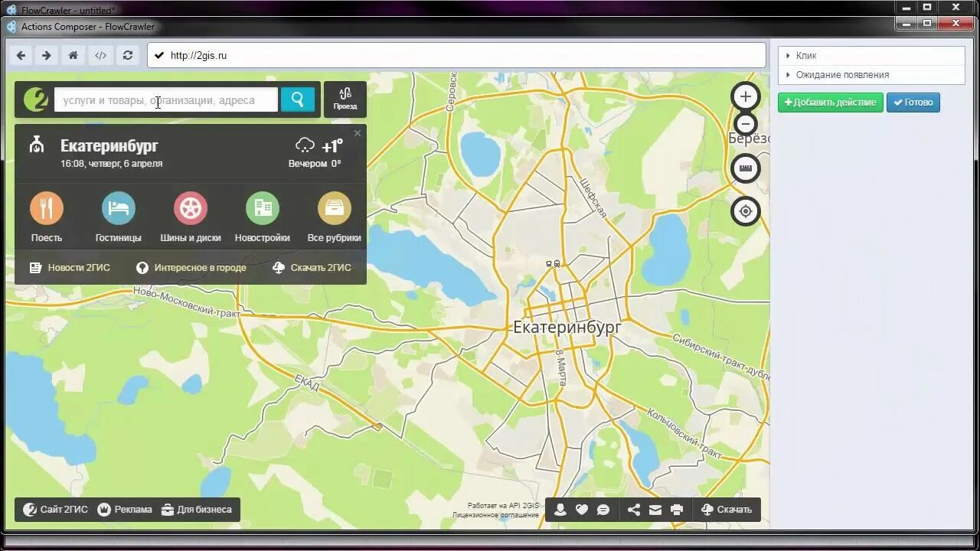Image resolution: width=980 pixels, height=551 pixels.
Task: Click Скачать in the bottom right toolbar
Action: [727, 510]
